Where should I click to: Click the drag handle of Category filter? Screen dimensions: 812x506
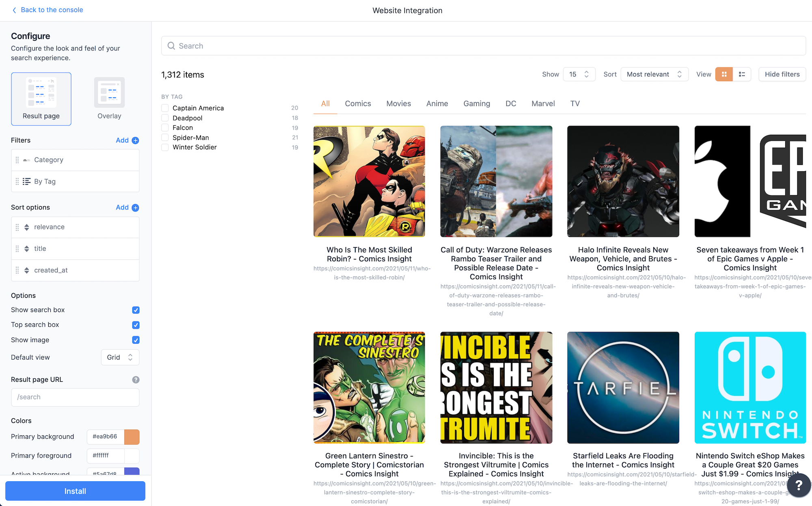tap(17, 160)
